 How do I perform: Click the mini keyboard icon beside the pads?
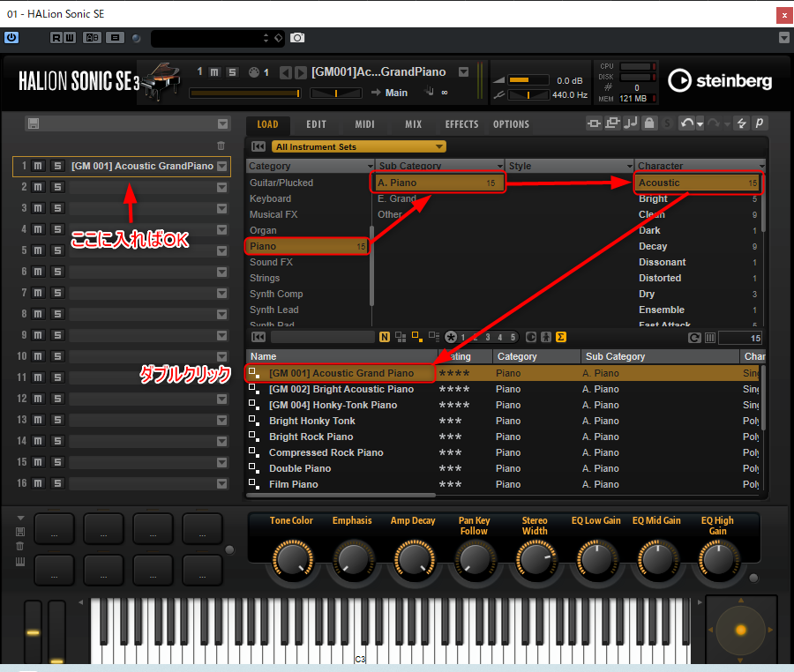pos(20,561)
